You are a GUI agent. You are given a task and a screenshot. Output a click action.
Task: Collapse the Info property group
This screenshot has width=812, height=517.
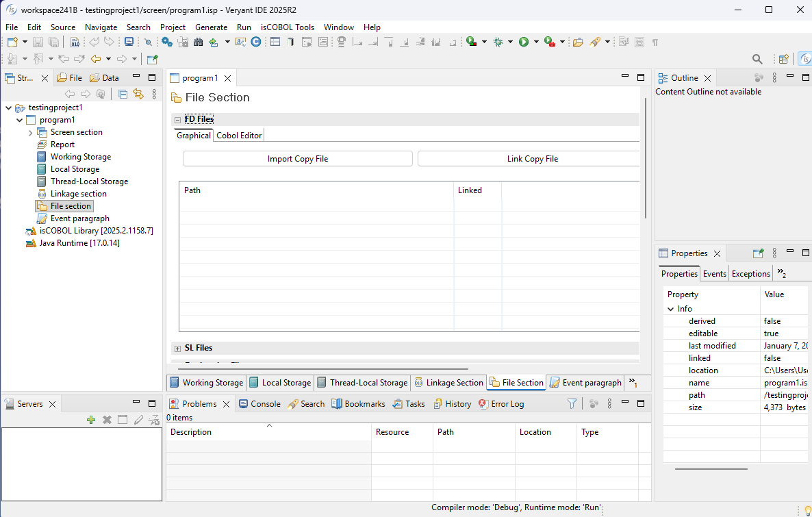[x=671, y=309]
